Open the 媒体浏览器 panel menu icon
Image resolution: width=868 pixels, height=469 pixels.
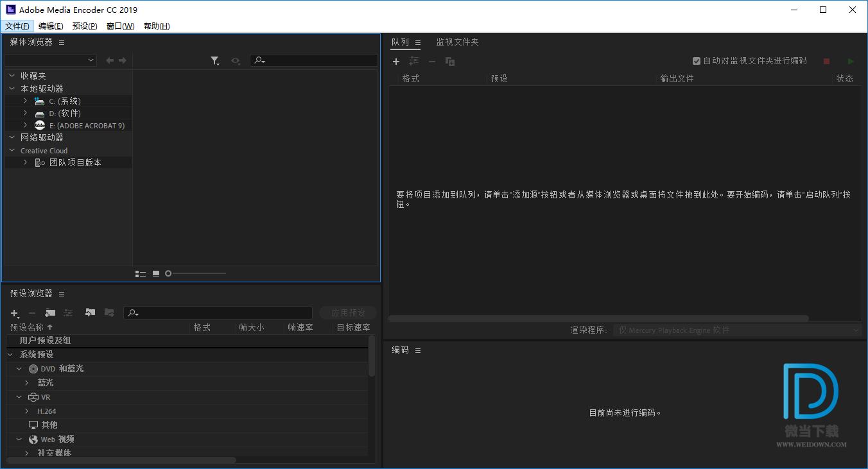coord(62,42)
